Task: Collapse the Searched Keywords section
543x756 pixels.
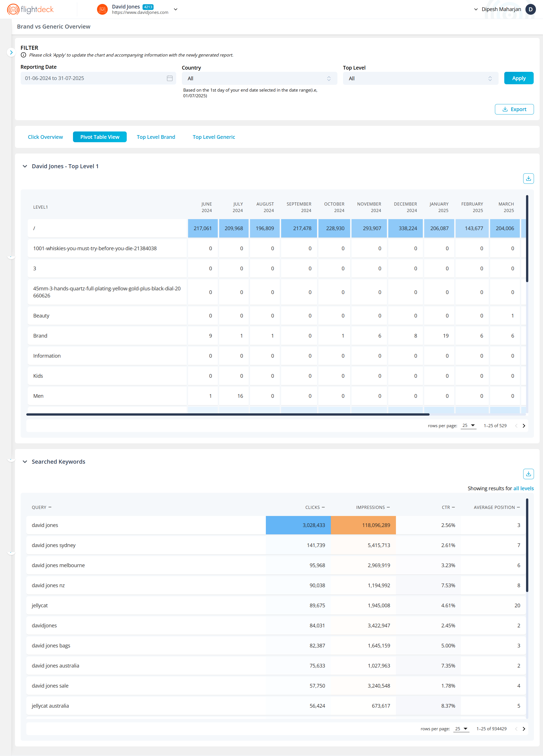Action: click(x=25, y=462)
